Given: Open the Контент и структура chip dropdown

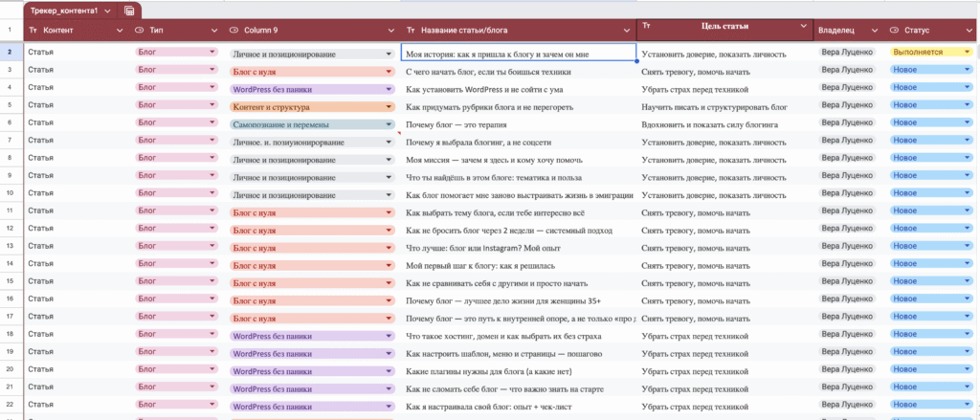Looking at the screenshot, I should pyautogui.click(x=389, y=106).
